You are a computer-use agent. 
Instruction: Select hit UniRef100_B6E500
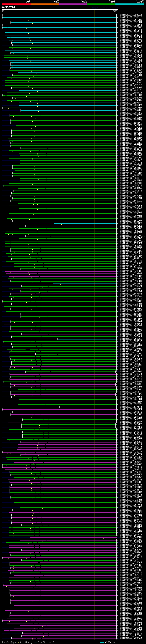coord(131,48)
